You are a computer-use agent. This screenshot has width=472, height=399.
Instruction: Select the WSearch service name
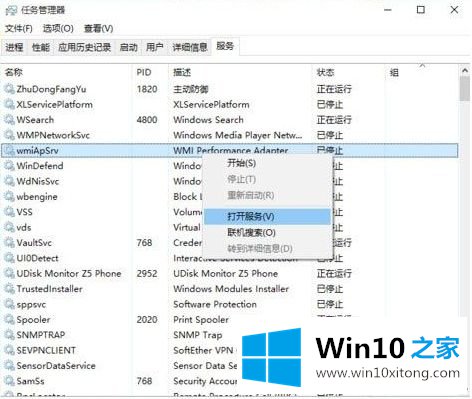coord(35,120)
